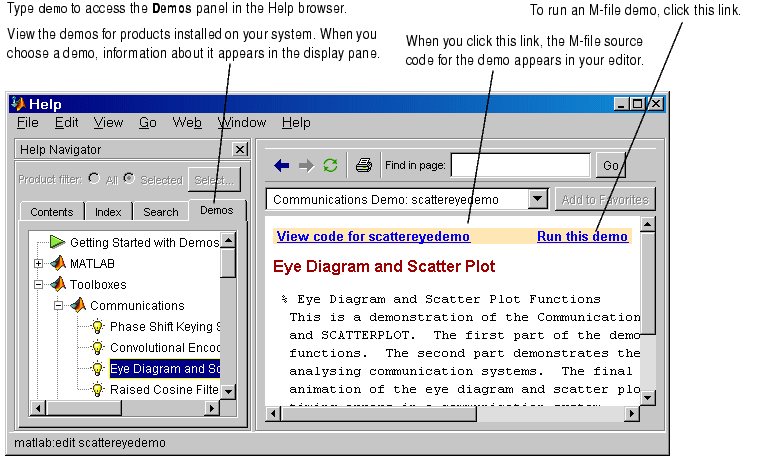The width and height of the screenshot is (766, 462).
Task: Click display pane horizontal scroll left arrow
Action: click(273, 414)
